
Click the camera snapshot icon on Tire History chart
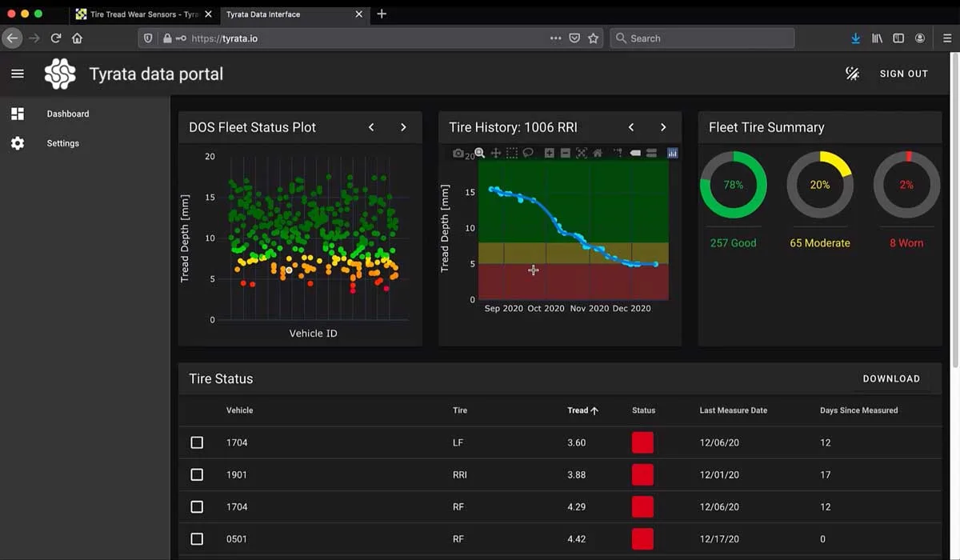point(458,153)
